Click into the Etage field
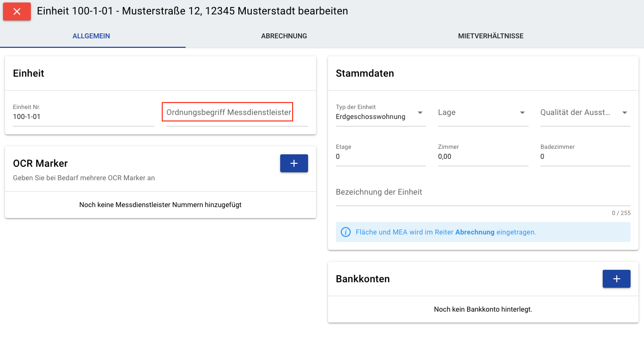644x341 pixels. tap(381, 157)
